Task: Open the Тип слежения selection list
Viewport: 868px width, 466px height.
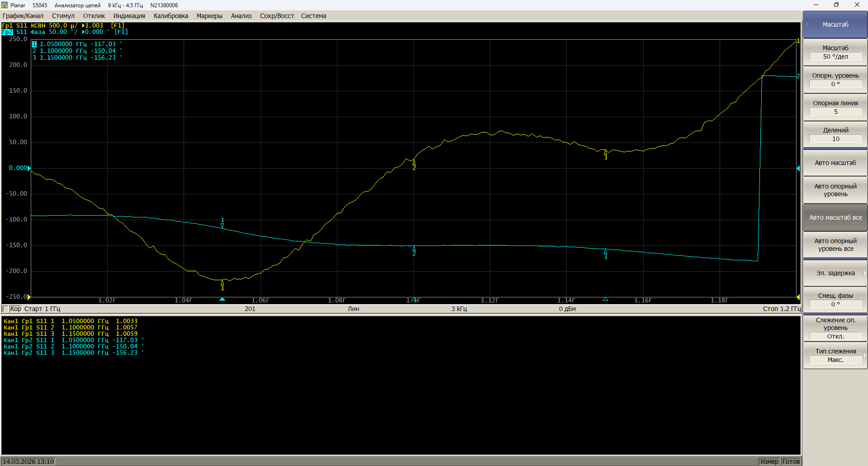Action: (x=835, y=360)
